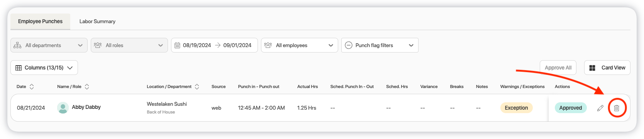Click the Breaks column header
The image size is (644, 139).
(x=457, y=86)
